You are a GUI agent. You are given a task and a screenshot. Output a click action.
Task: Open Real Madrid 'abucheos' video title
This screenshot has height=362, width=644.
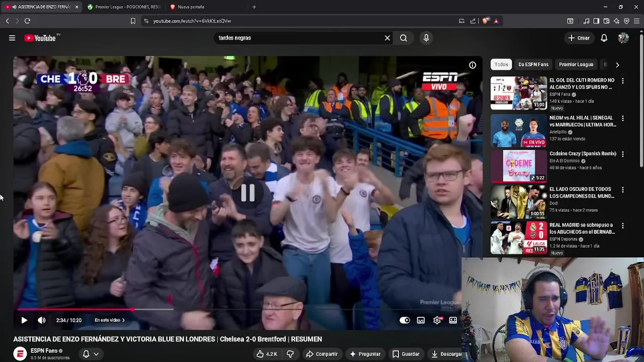pos(582,228)
